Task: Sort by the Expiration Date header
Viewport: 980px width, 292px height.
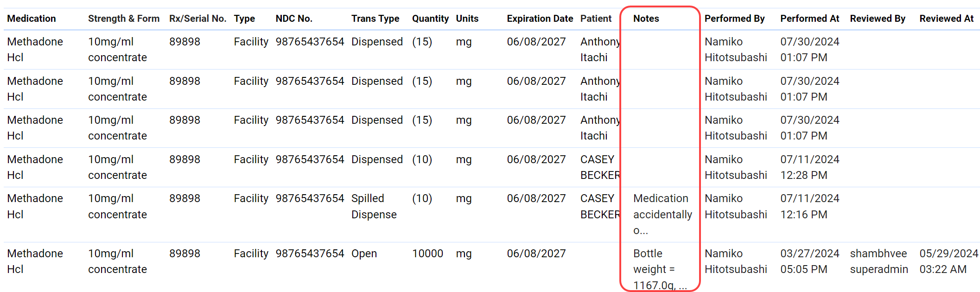Action: [540, 19]
